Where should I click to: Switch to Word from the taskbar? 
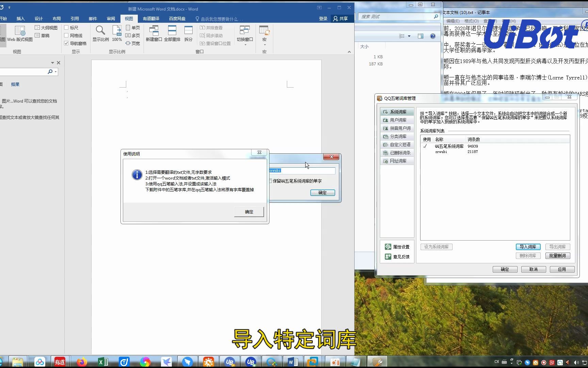(293, 362)
